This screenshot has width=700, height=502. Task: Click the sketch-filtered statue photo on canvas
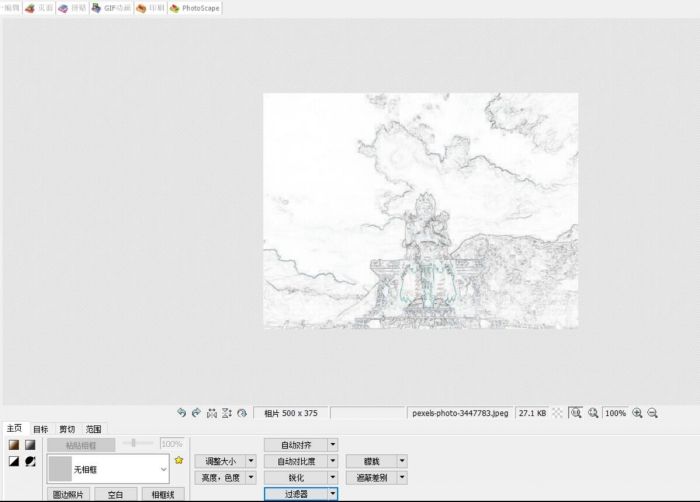(x=420, y=211)
